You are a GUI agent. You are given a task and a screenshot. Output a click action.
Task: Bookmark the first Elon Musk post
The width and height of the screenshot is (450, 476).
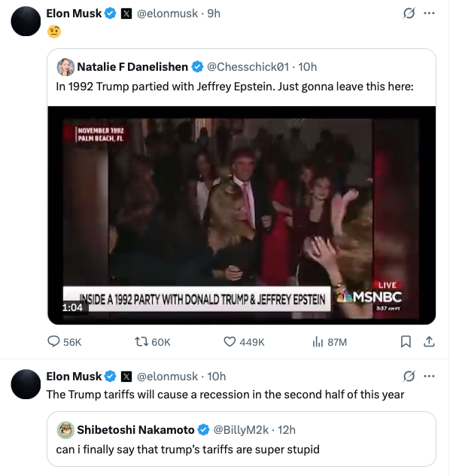(x=406, y=342)
